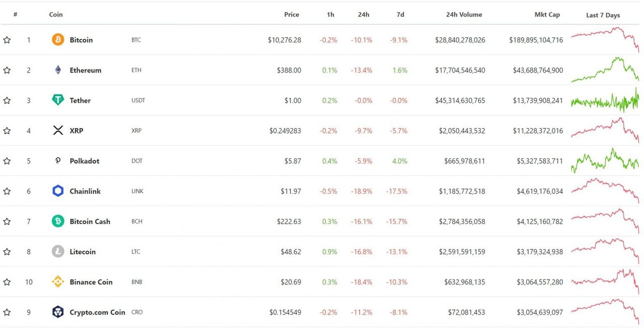Screen dimensions: 644x328
Task: View the XRP 7-day sparkline chart
Action: click(605, 130)
